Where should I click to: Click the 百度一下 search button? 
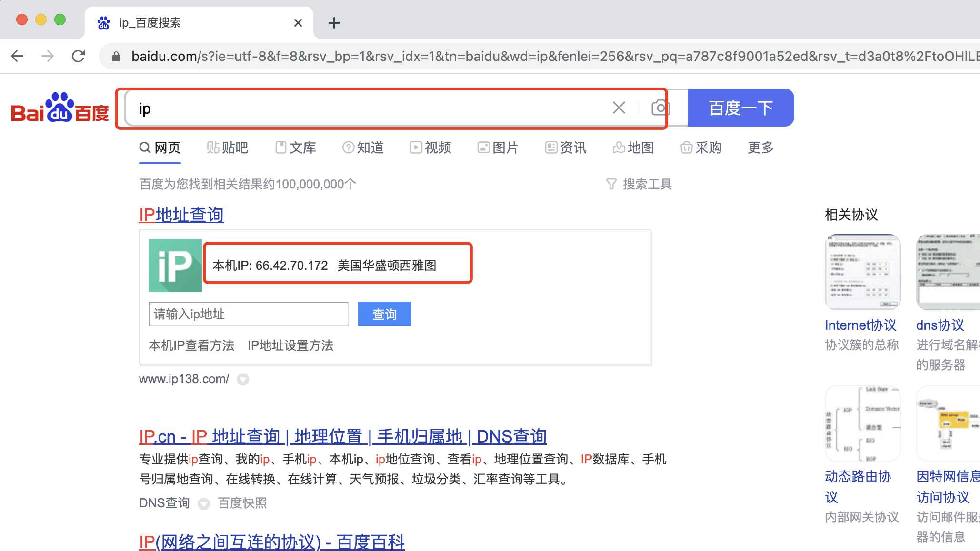click(741, 108)
